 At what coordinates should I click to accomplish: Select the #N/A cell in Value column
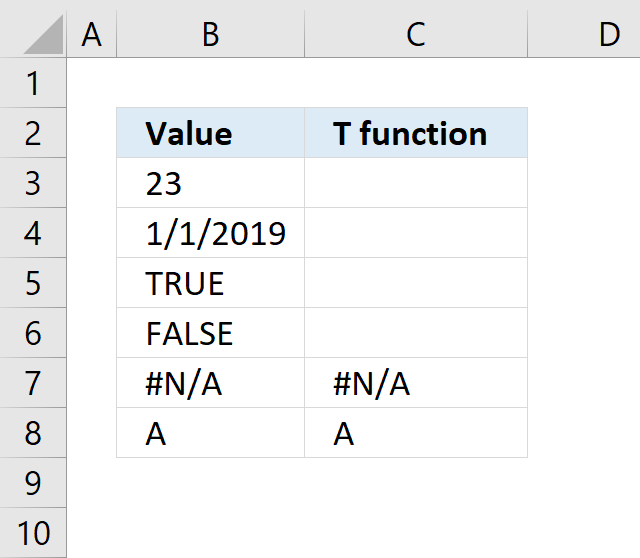[211, 382]
